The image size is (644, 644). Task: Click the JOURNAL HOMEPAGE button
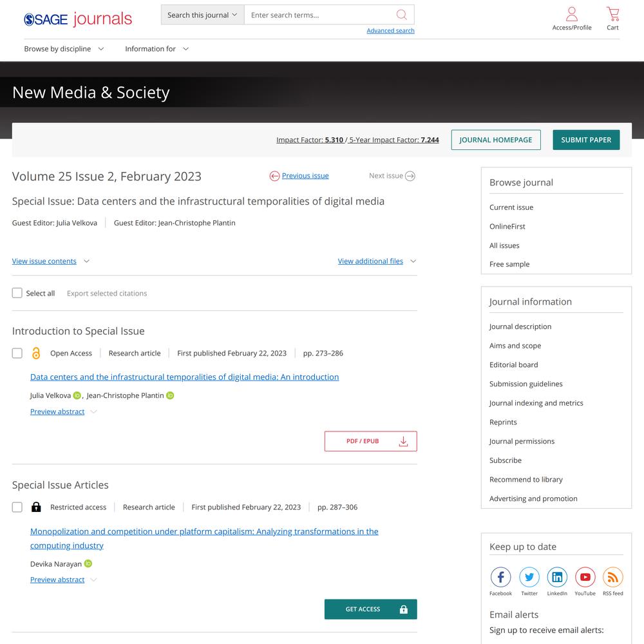pos(496,140)
